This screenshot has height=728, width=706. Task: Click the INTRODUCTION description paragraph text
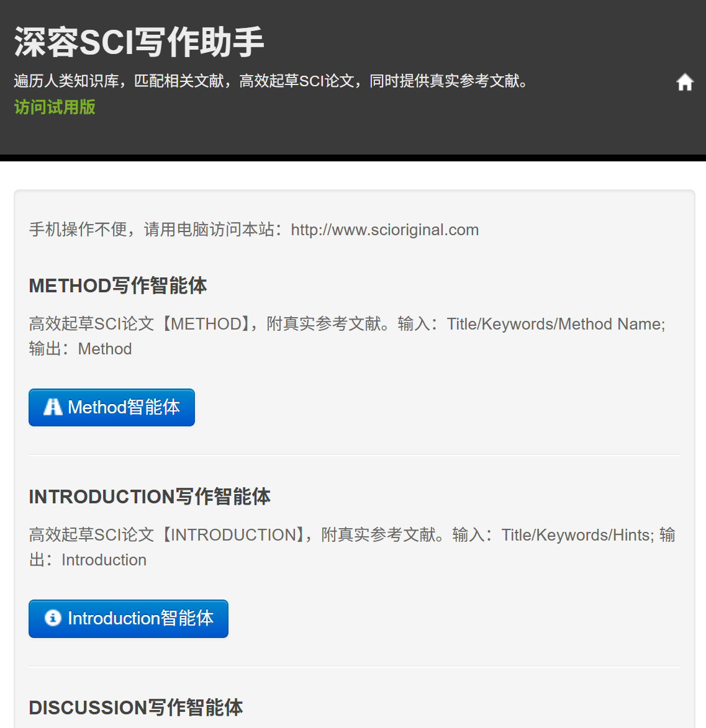(x=352, y=547)
